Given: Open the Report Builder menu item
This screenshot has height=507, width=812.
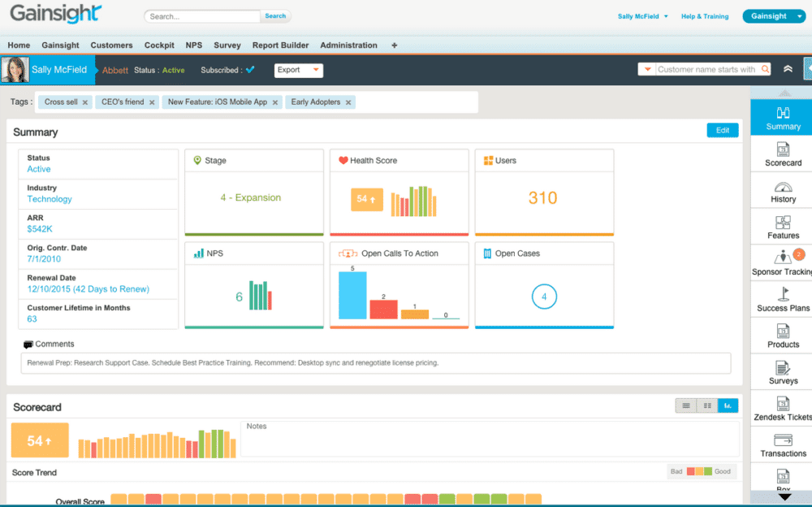Looking at the screenshot, I should (280, 45).
